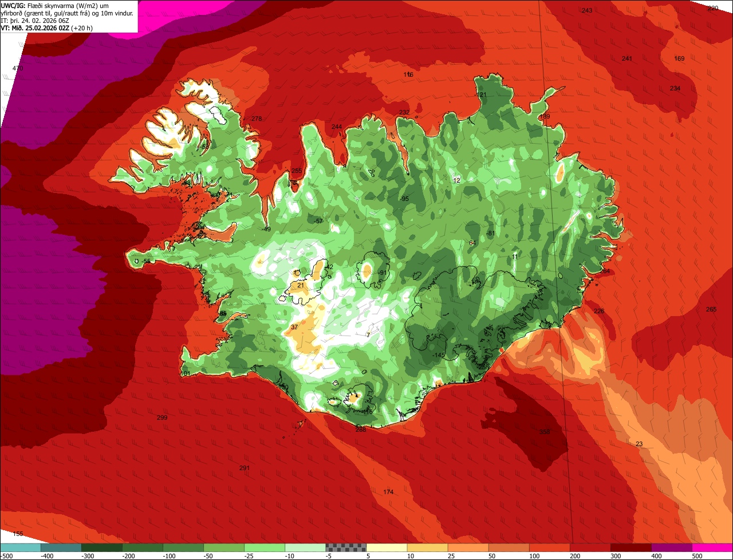Click the map value '243' at the top
The width and height of the screenshot is (733, 560).
click(x=587, y=11)
